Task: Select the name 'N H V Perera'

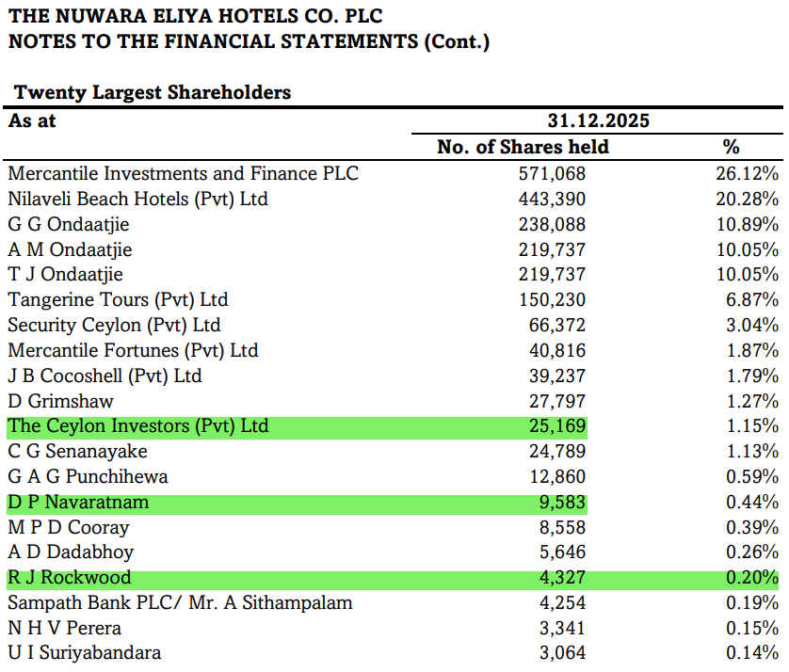Action: (64, 629)
